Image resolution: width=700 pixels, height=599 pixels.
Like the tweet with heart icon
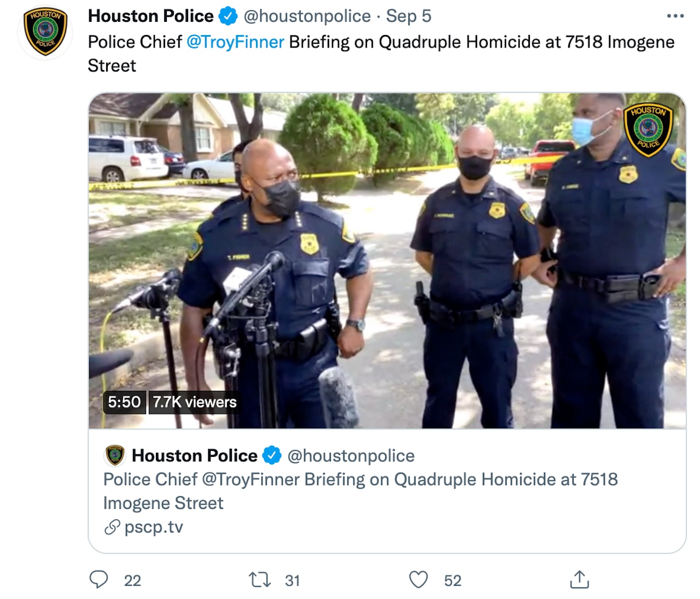(418, 579)
